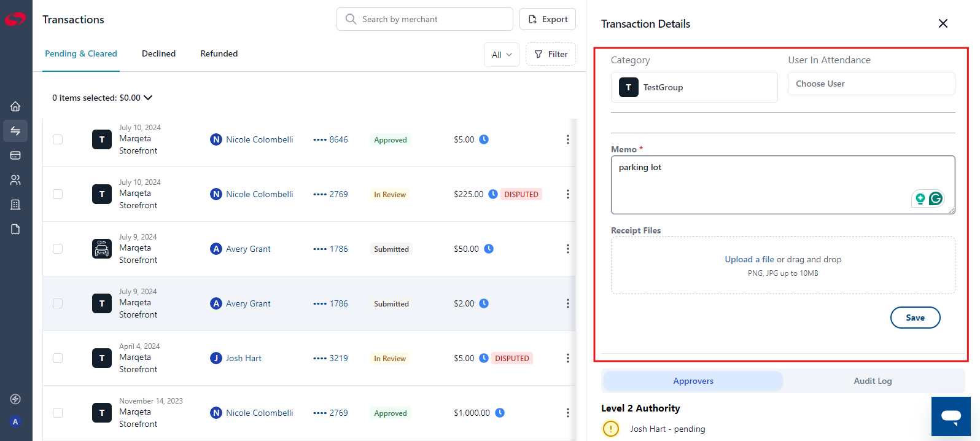Select the checkbox for the November 14 transaction
980x441 pixels.
point(58,413)
